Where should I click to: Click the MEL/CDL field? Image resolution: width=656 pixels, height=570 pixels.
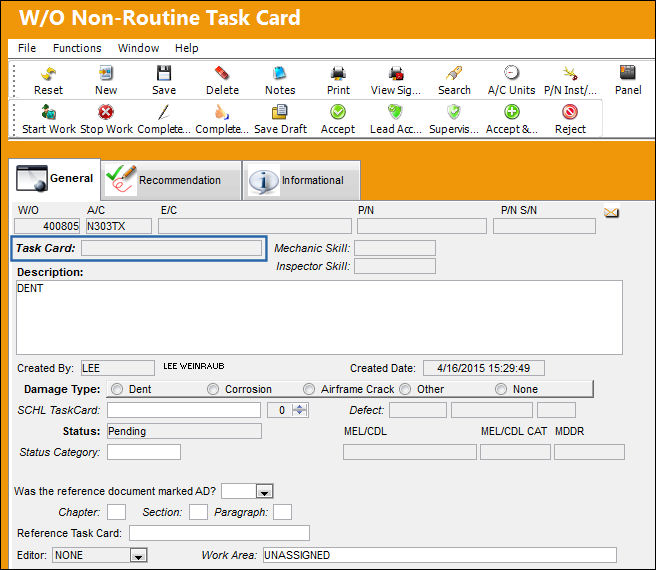click(x=410, y=452)
